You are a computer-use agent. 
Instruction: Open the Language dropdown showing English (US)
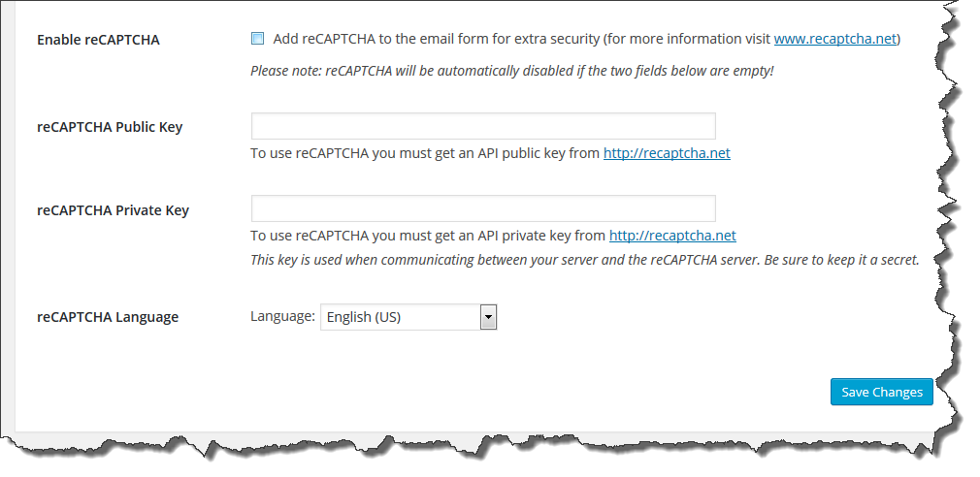coord(408,317)
